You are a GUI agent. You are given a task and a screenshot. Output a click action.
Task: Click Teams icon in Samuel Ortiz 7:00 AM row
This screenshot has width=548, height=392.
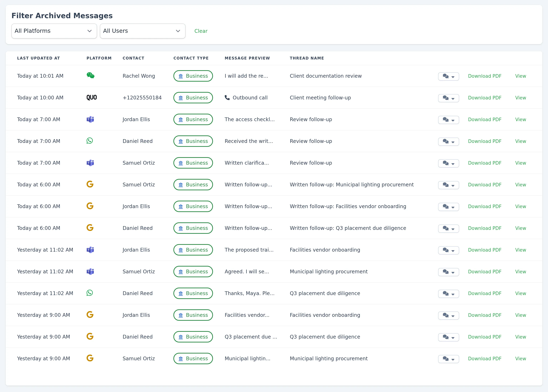tap(90, 163)
